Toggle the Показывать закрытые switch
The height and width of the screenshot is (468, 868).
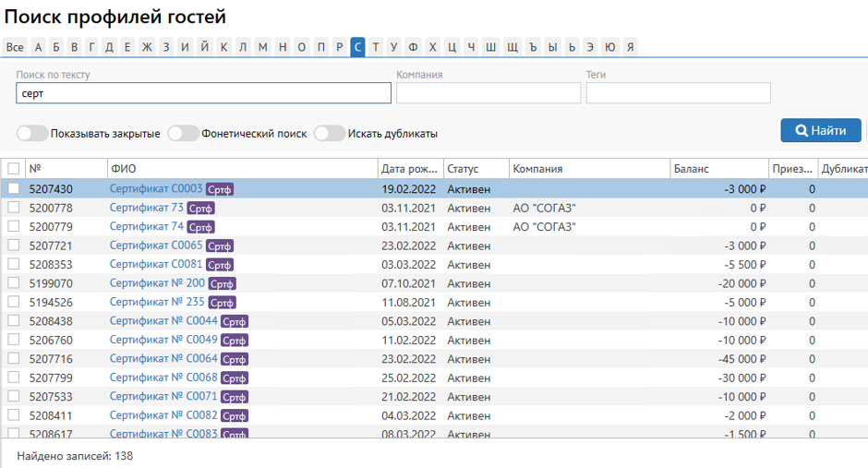click(32, 134)
